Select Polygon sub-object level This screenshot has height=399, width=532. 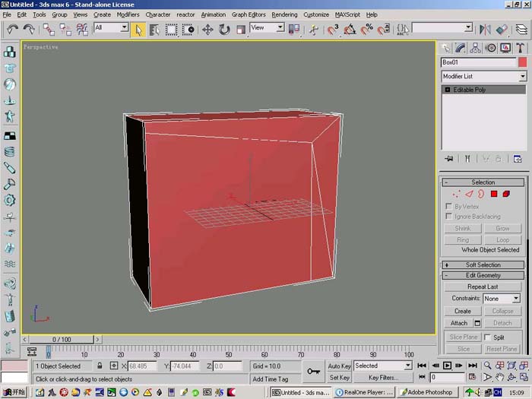[x=494, y=194]
